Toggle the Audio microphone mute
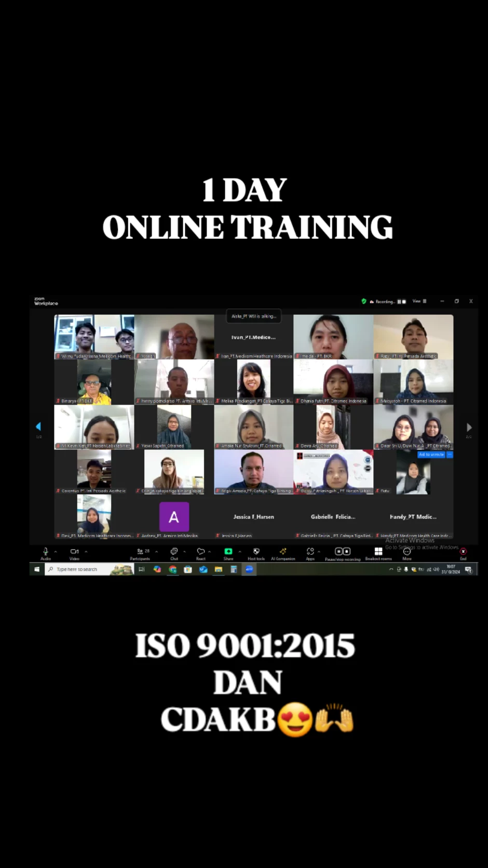 46,552
